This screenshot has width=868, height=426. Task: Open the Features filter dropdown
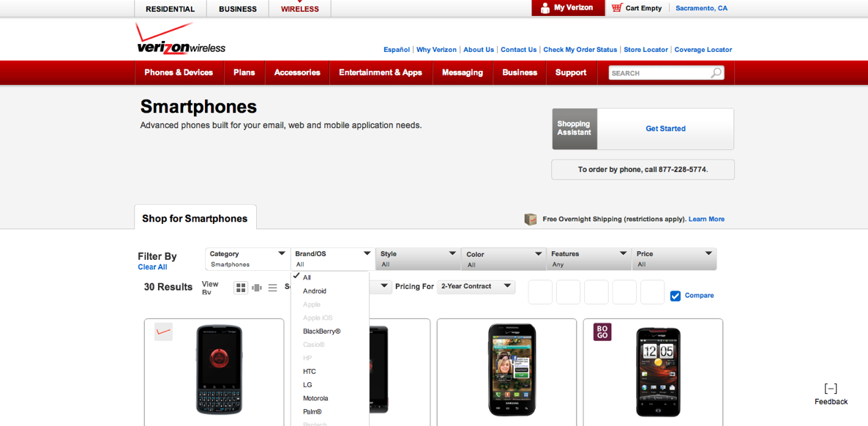[588, 258]
